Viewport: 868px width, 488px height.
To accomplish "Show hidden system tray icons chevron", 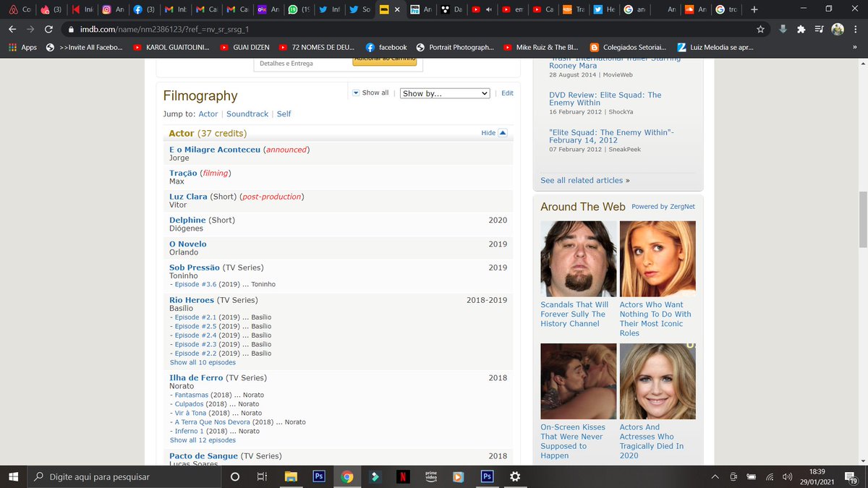I will [x=715, y=477].
